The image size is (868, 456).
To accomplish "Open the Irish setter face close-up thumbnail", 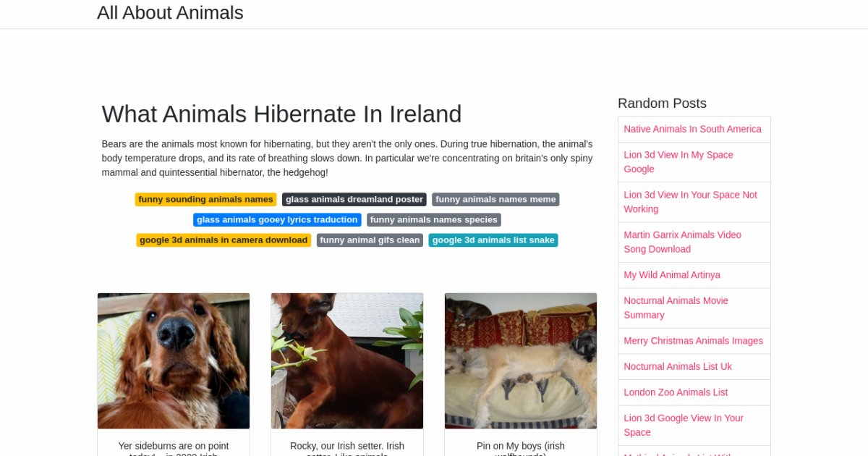I will (x=174, y=360).
